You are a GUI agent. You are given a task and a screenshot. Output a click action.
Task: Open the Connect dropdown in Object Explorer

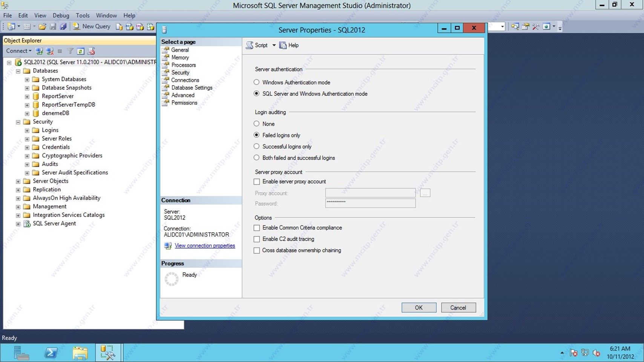18,51
